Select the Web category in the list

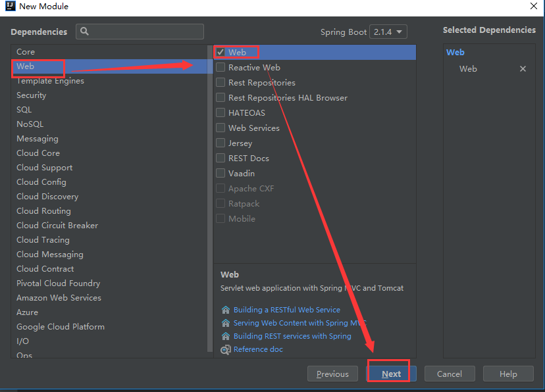pyautogui.click(x=109, y=66)
